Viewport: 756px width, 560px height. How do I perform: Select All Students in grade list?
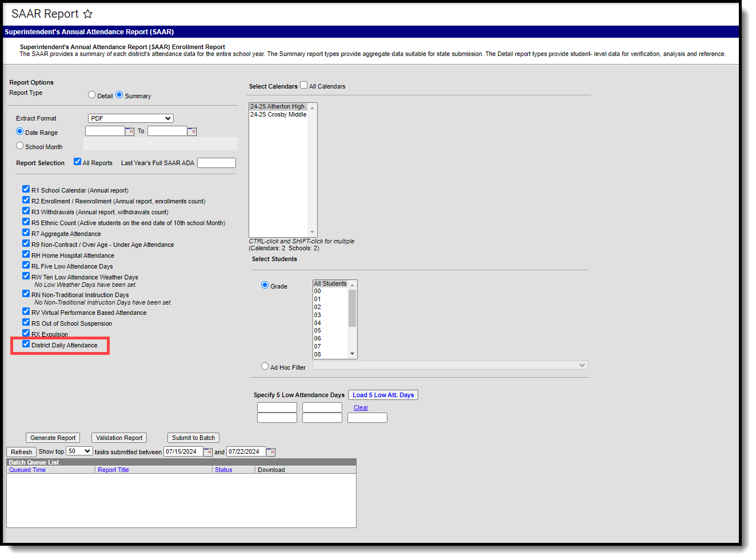(330, 284)
